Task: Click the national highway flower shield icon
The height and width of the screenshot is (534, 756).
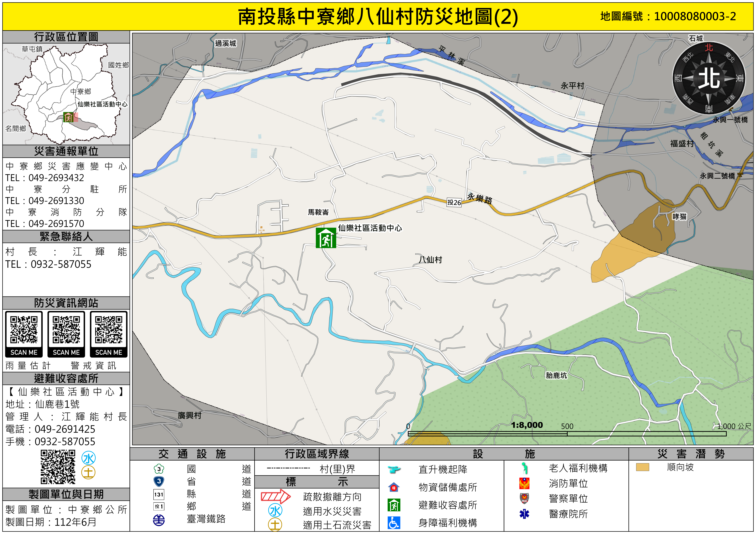Action: (x=159, y=469)
